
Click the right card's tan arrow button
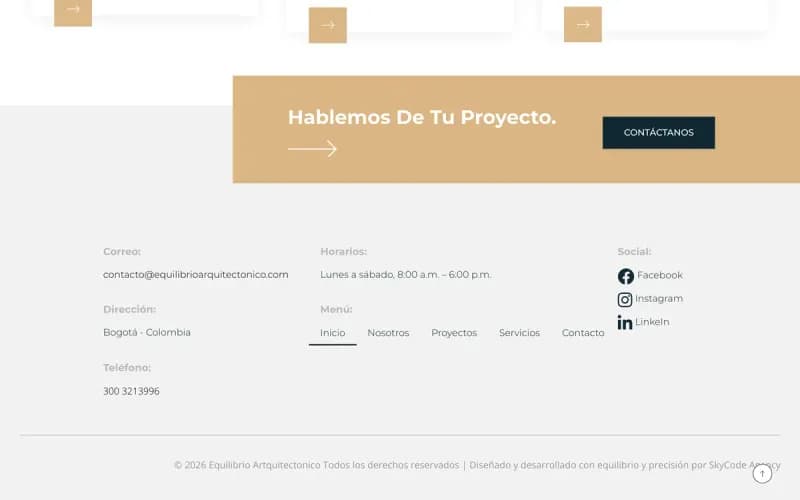pos(583,24)
